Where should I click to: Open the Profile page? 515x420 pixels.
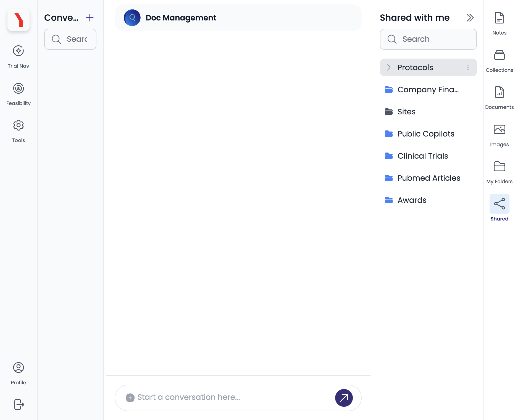pos(19,374)
